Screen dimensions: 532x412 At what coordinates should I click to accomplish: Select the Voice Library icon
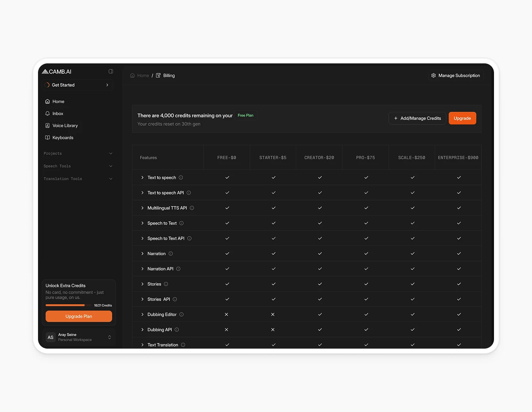[47, 126]
